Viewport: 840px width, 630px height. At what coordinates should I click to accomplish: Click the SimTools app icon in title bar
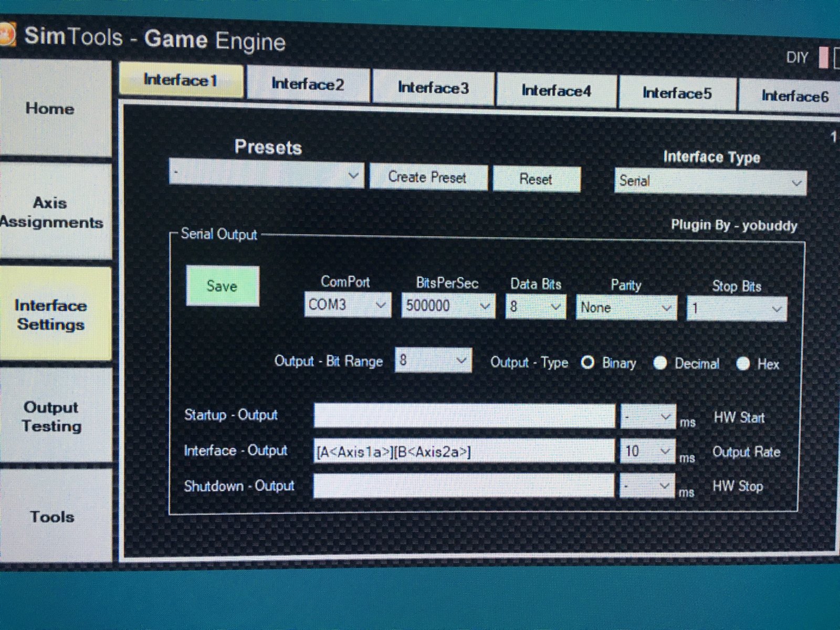coord(6,35)
